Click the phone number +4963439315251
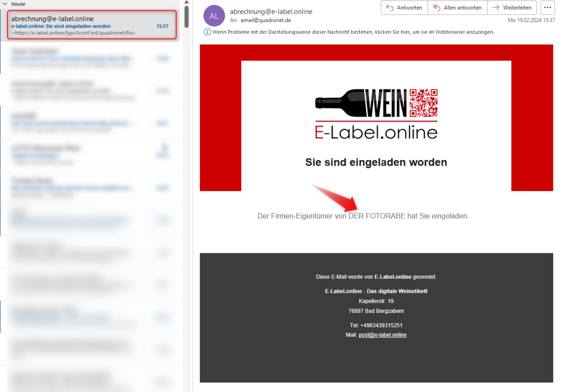564x392 pixels. point(381,325)
